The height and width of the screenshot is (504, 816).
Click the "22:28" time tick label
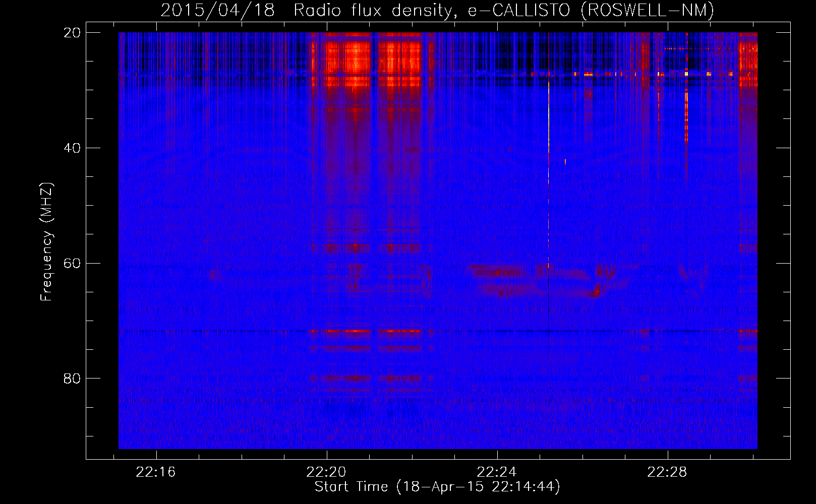[x=667, y=472]
